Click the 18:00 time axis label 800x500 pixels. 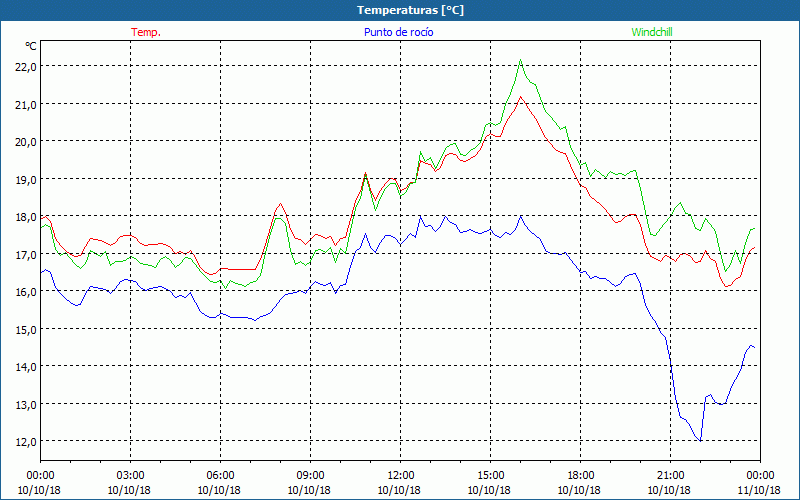pyautogui.click(x=580, y=476)
